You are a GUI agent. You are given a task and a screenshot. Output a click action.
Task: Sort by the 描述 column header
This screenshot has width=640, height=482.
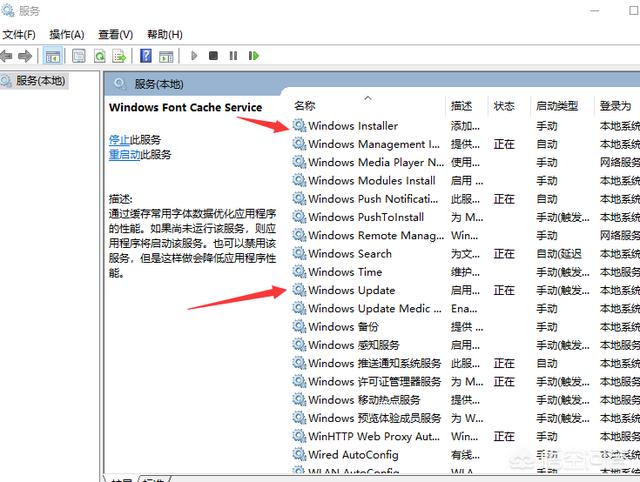[x=461, y=106]
